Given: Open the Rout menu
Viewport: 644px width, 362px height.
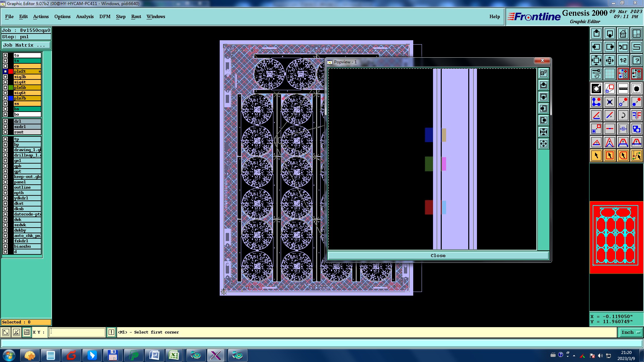Looking at the screenshot, I should (x=136, y=16).
